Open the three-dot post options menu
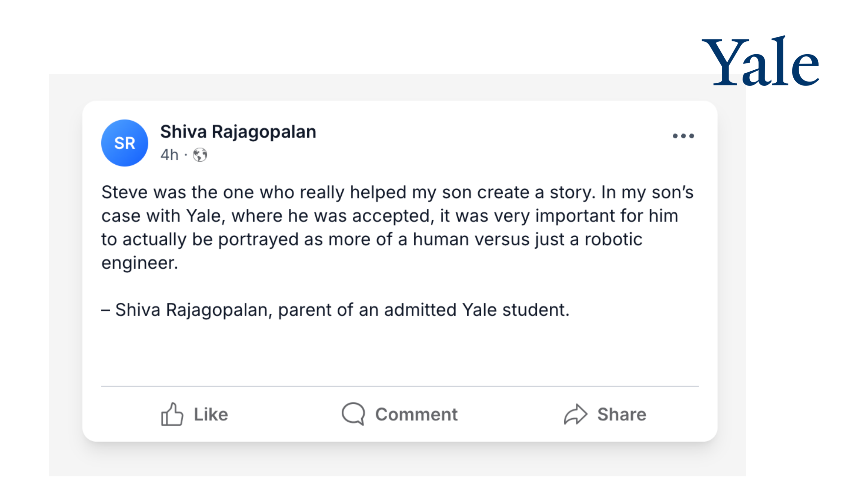Screen dimensions: 868x488 [683, 136]
